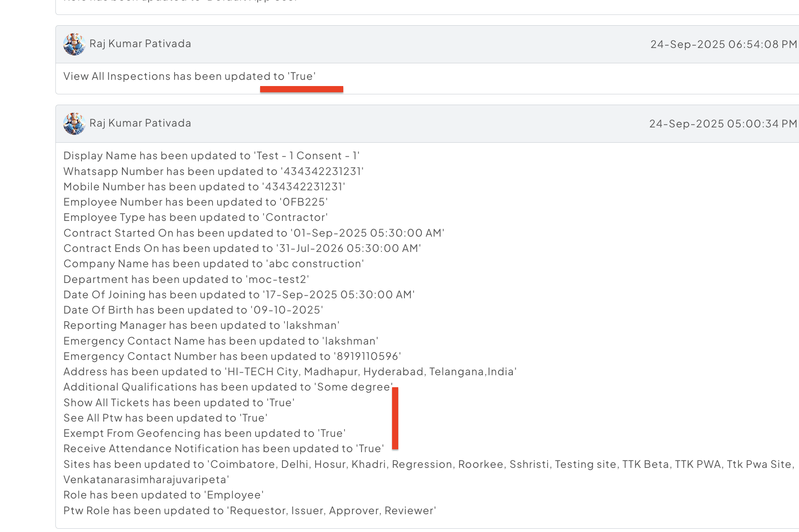Click the Address 'HI-TECH City' line

coord(289,372)
